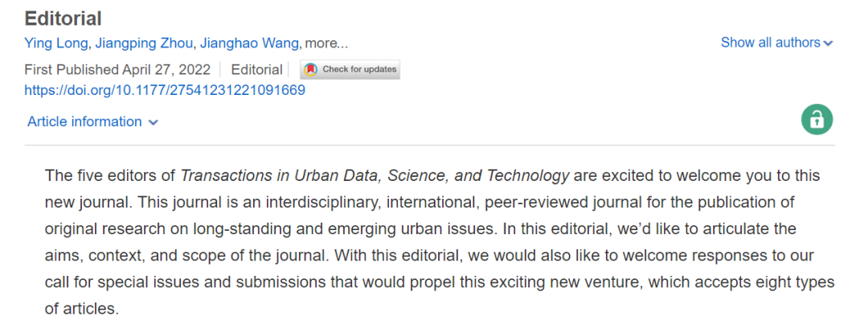
Task: Expand the Show all authors list
Action: pyautogui.click(x=776, y=43)
